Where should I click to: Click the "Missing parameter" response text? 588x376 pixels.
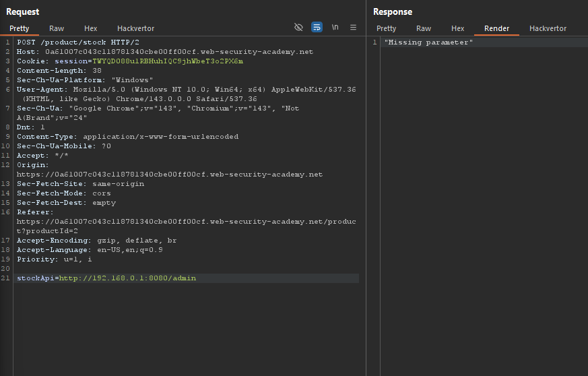pos(428,42)
